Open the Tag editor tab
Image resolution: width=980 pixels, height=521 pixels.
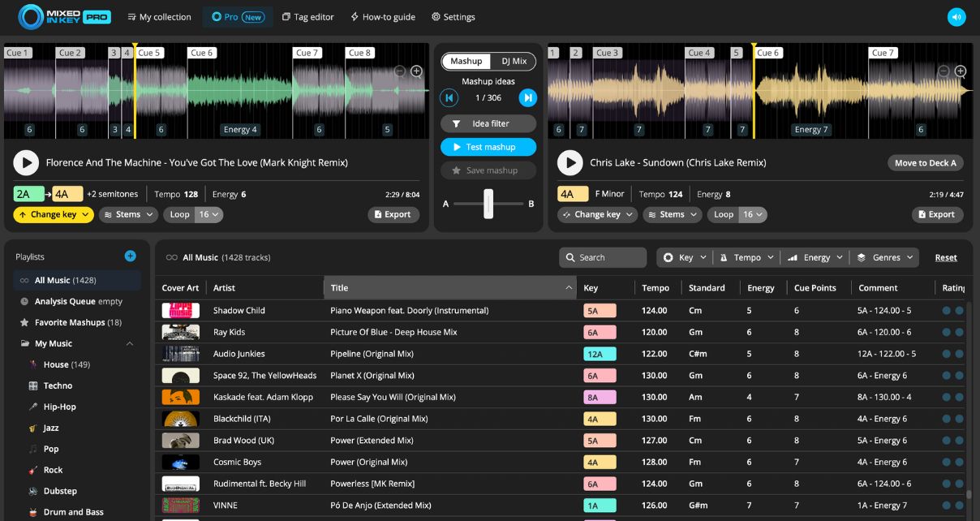click(307, 17)
